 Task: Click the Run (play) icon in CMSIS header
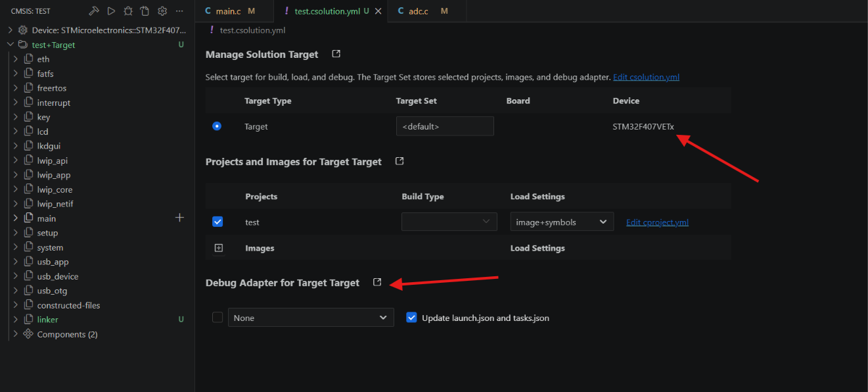click(x=111, y=11)
